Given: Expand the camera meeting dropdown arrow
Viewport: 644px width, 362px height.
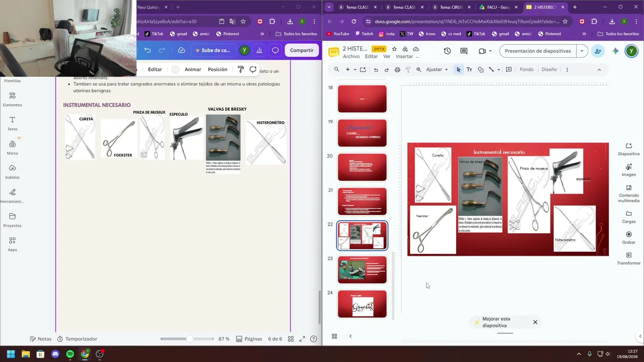Looking at the screenshot, I should point(491,51).
